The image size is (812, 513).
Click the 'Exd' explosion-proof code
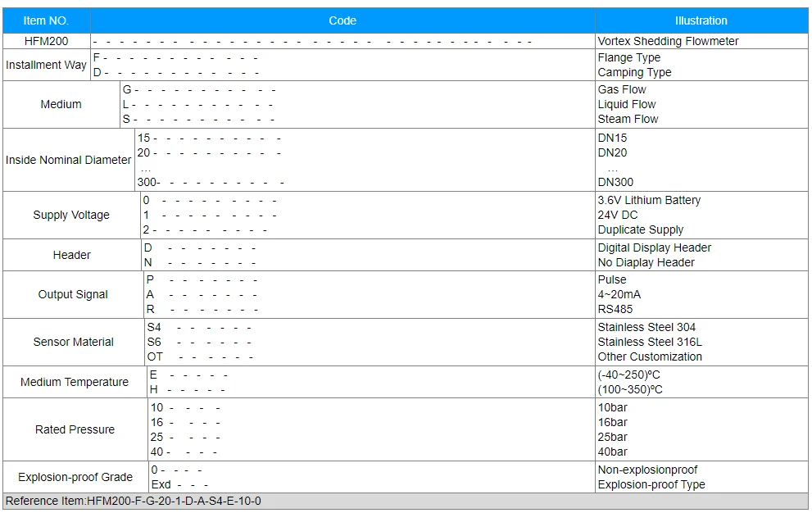pos(161,484)
